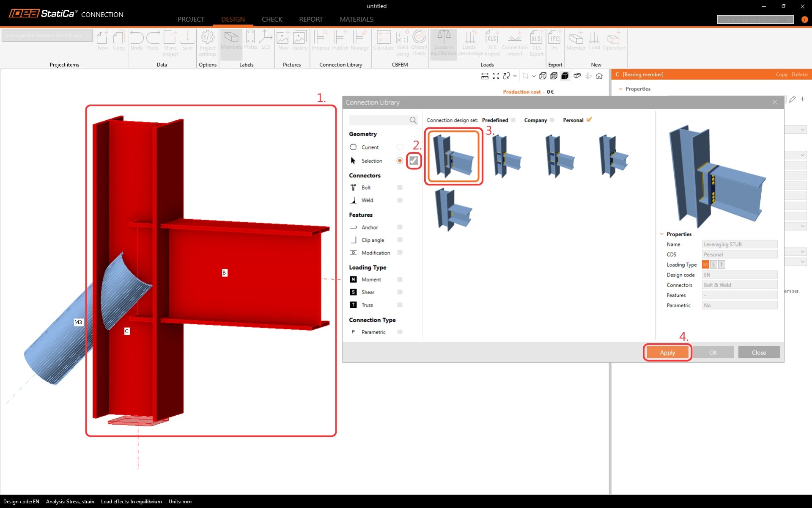Toggle the checkbox next to Selection
Viewport: 812px width, 508px height.
click(414, 161)
